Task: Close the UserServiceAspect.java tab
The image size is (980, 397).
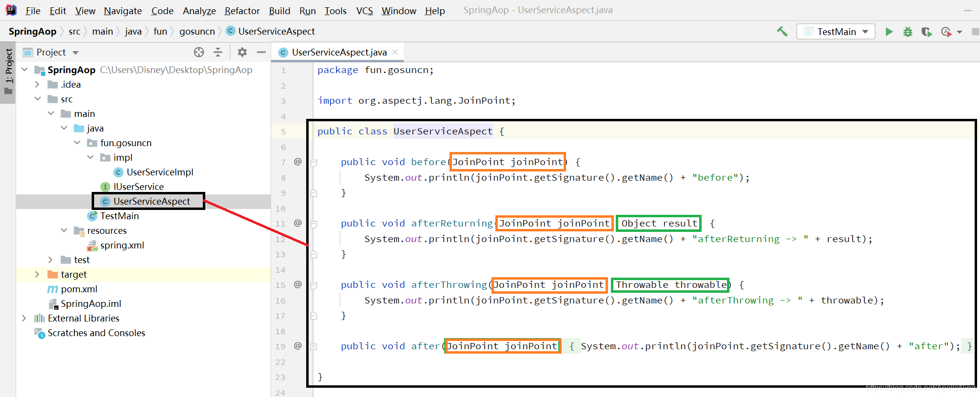Action: 395,52
